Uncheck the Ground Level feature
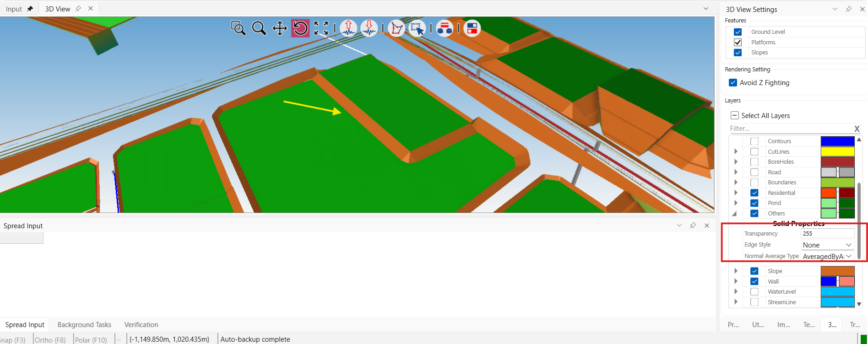The height and width of the screenshot is (344, 868). point(738,32)
